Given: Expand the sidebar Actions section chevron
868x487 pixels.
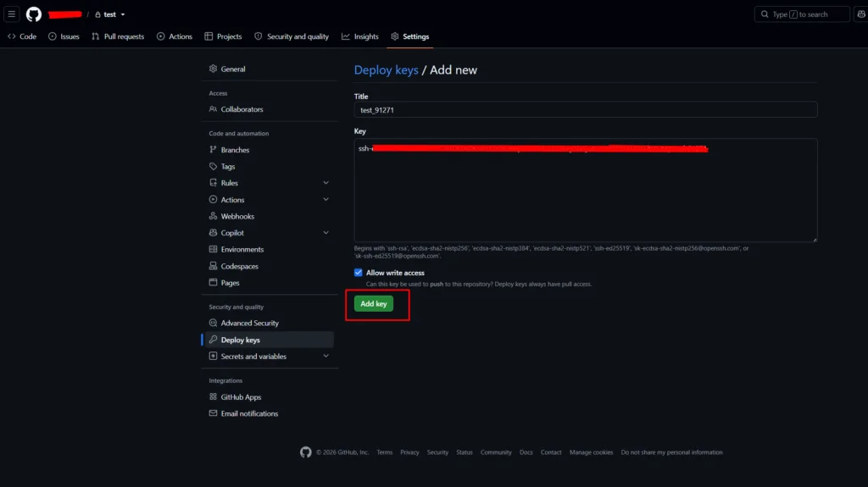Looking at the screenshot, I should 326,199.
